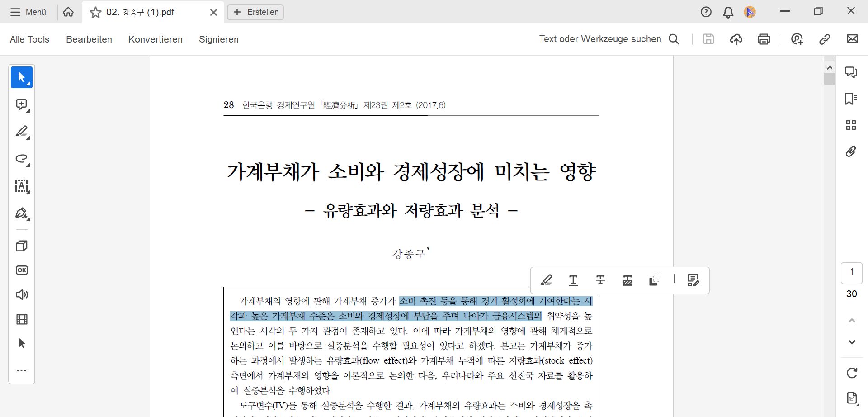Click the subtitle 유량효과와 저량효과 분석
This screenshot has height=417, width=868.
411,210
